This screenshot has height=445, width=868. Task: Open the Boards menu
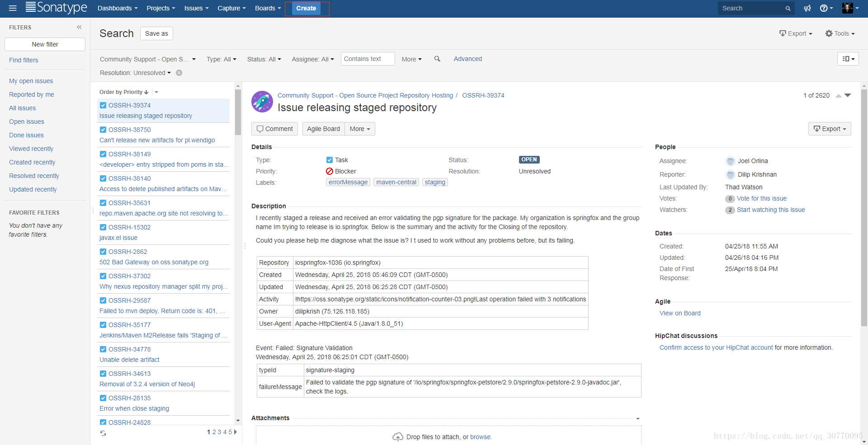pyautogui.click(x=268, y=8)
